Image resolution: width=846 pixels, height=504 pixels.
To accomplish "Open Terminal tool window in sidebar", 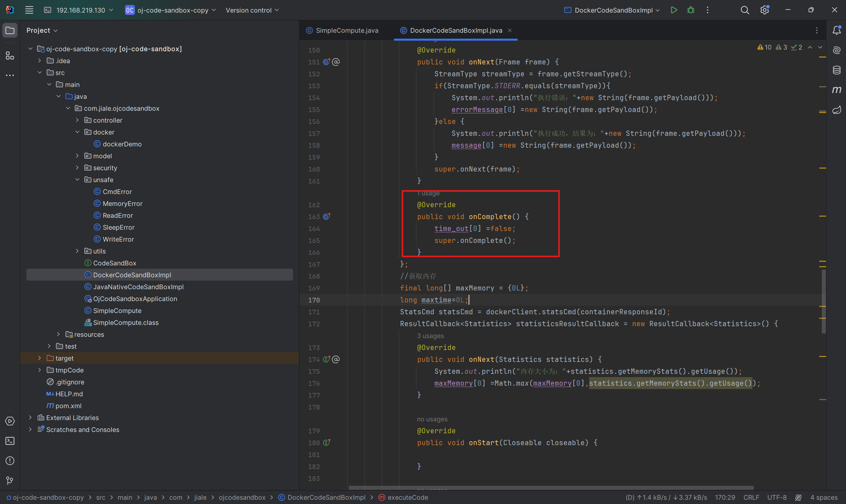I will (10, 441).
